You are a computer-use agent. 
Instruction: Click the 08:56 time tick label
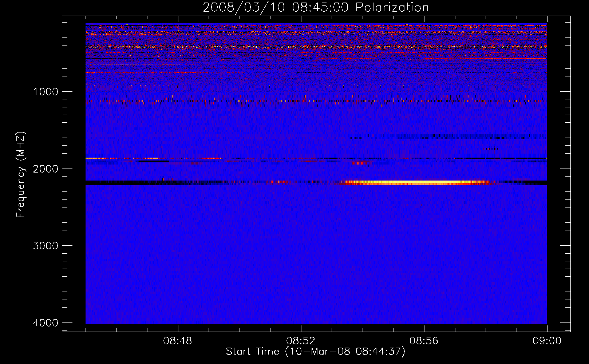(x=424, y=341)
